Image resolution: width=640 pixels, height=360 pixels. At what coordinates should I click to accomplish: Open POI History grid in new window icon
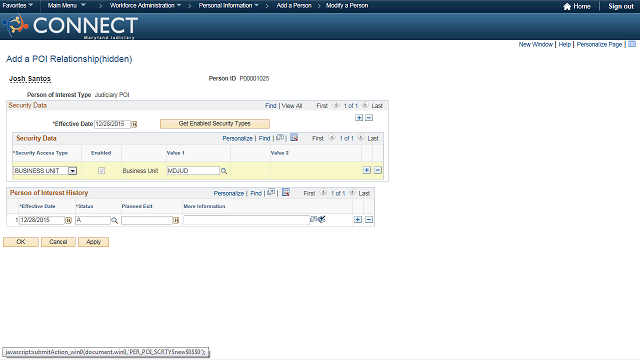(x=271, y=192)
